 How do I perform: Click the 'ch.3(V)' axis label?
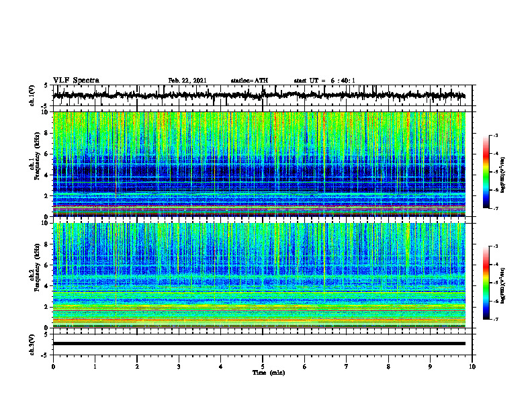[32, 345]
